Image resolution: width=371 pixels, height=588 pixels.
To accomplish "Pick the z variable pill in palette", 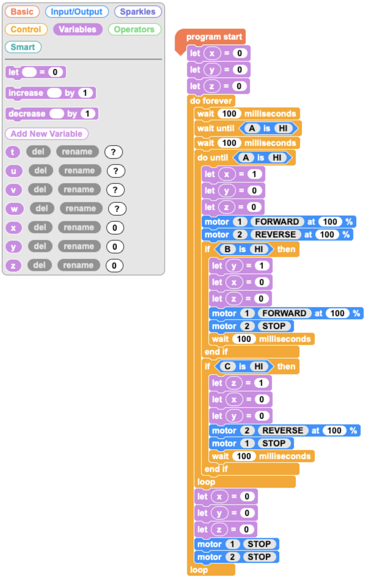I will pos(13,265).
